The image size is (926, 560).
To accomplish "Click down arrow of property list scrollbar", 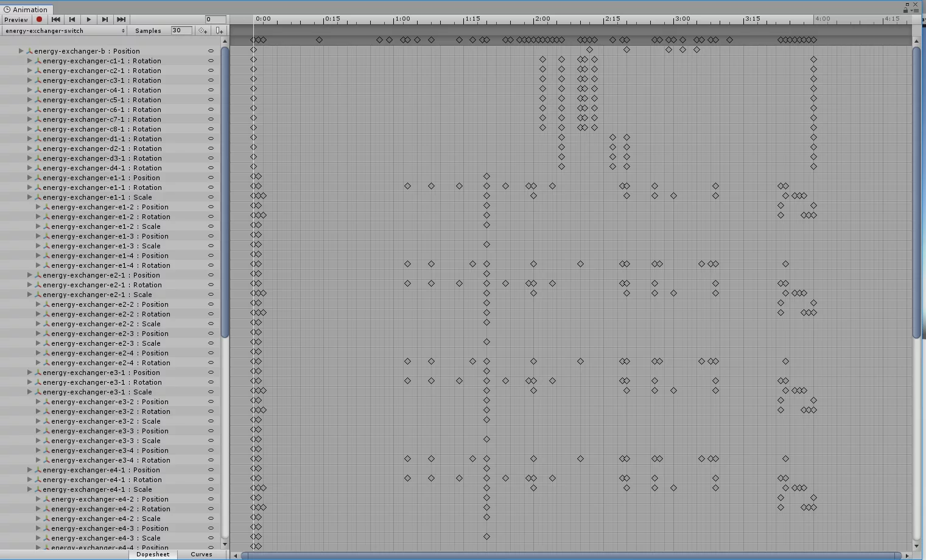I will pyautogui.click(x=225, y=545).
